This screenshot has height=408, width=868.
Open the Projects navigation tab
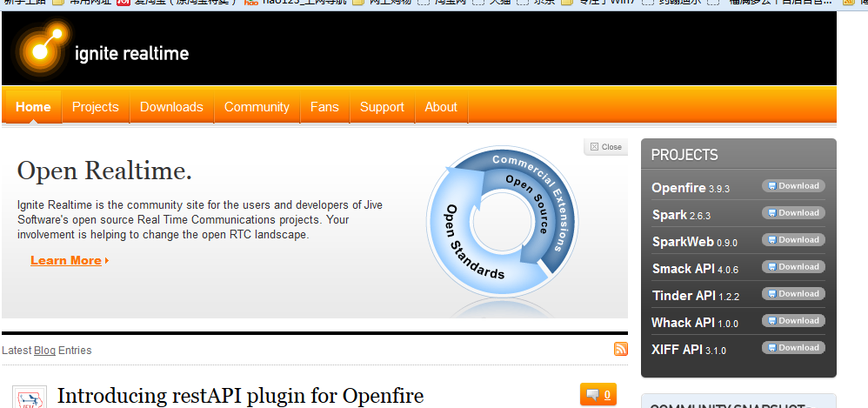pyautogui.click(x=95, y=107)
